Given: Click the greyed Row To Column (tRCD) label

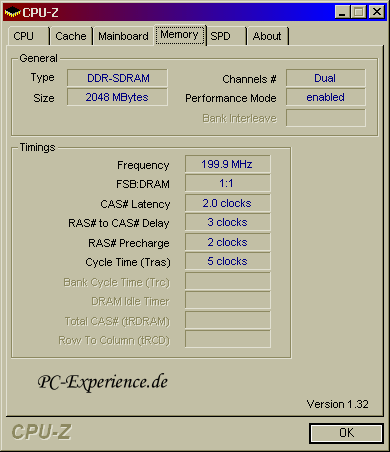Looking at the screenshot, I should pyautogui.click(x=114, y=340).
